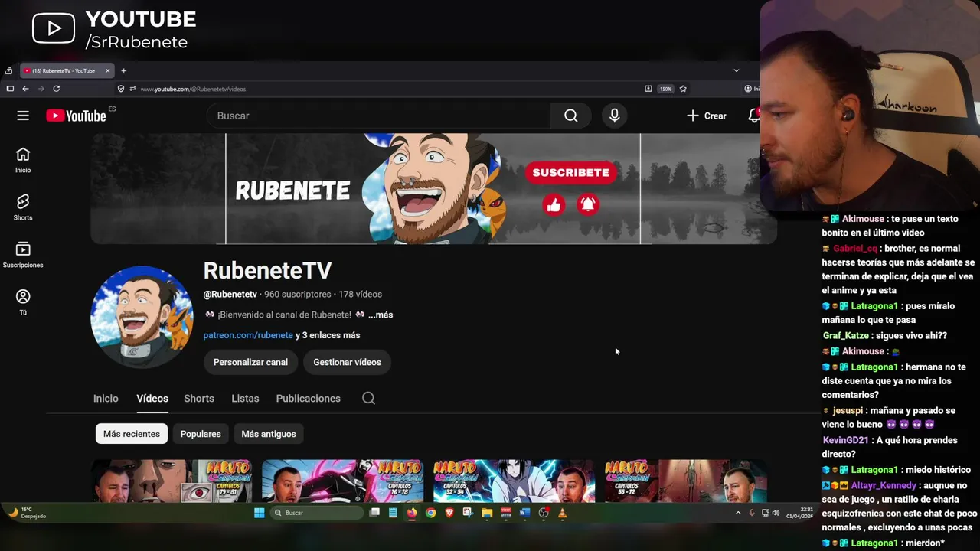980x551 pixels.
Task: Click the Personalizar canal button
Action: (x=250, y=362)
